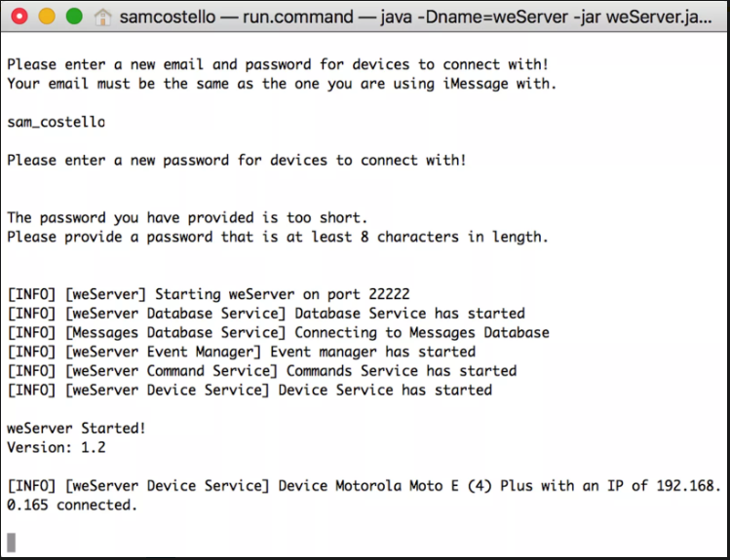The width and height of the screenshot is (730, 560).
Task: Click the sam_costello email entry line
Action: tap(56, 122)
